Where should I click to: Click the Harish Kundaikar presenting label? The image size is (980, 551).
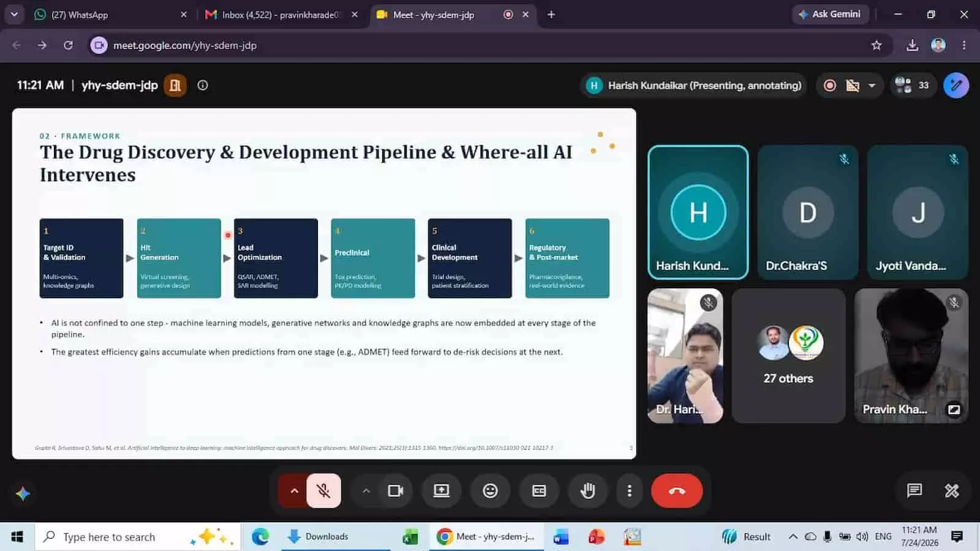694,85
